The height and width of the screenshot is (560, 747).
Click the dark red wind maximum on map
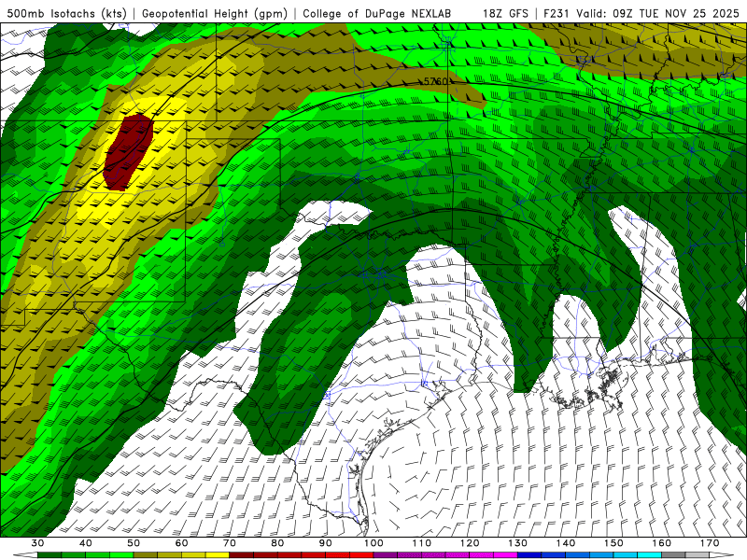point(129,152)
